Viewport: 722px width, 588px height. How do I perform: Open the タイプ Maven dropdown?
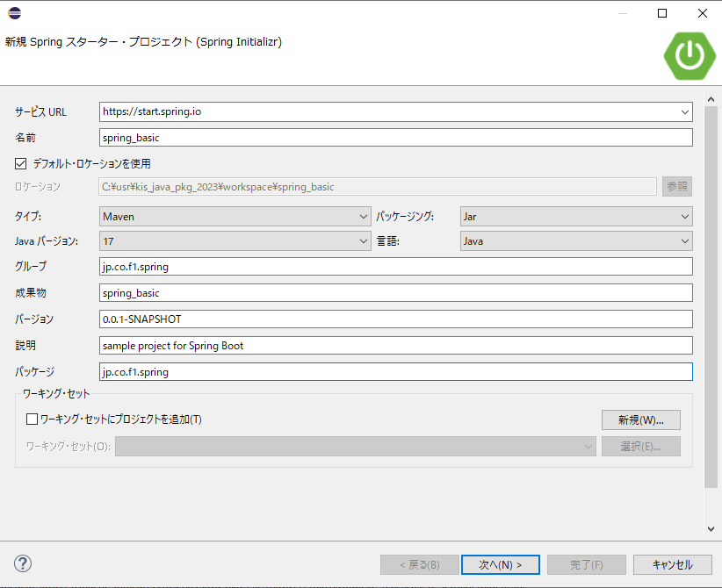pos(235,216)
